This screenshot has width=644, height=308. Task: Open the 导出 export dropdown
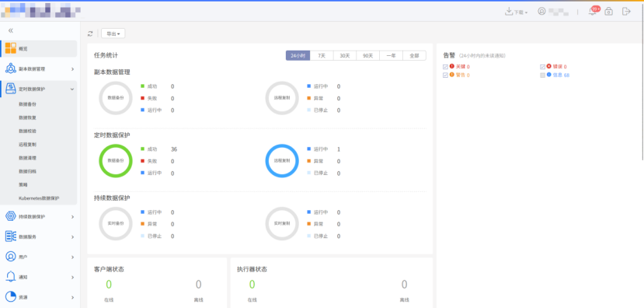(113, 33)
